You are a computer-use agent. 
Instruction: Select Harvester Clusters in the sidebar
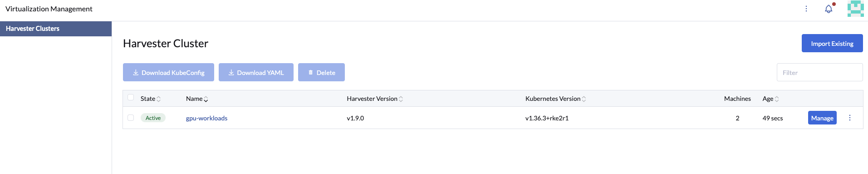56,29
